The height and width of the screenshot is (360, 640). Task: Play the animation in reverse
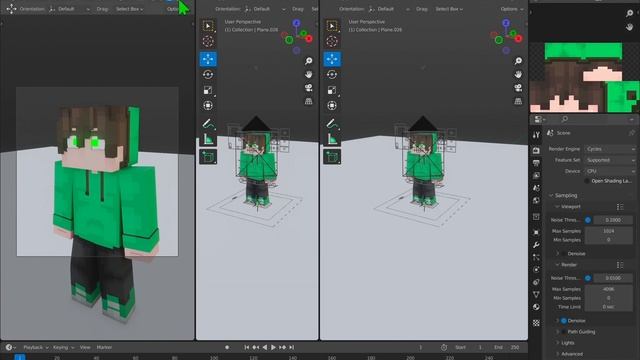265,347
